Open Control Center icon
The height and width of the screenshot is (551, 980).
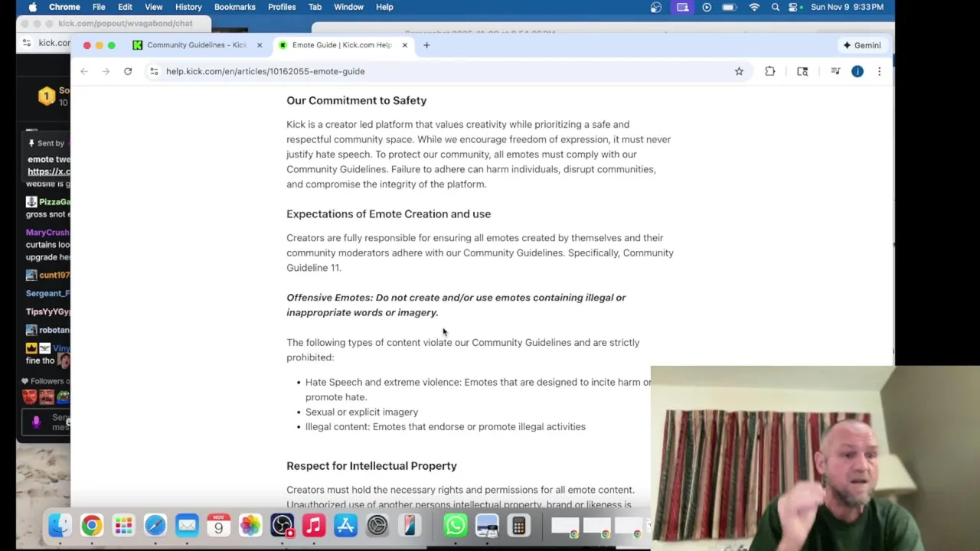(794, 7)
